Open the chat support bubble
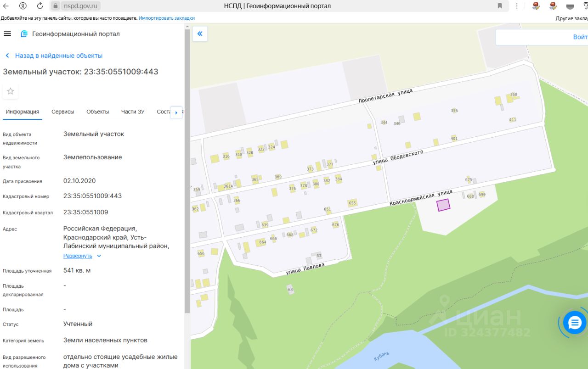This screenshot has height=369, width=588. click(575, 323)
